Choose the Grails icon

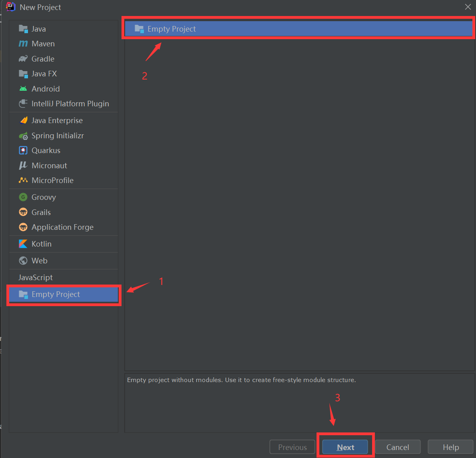pos(23,212)
